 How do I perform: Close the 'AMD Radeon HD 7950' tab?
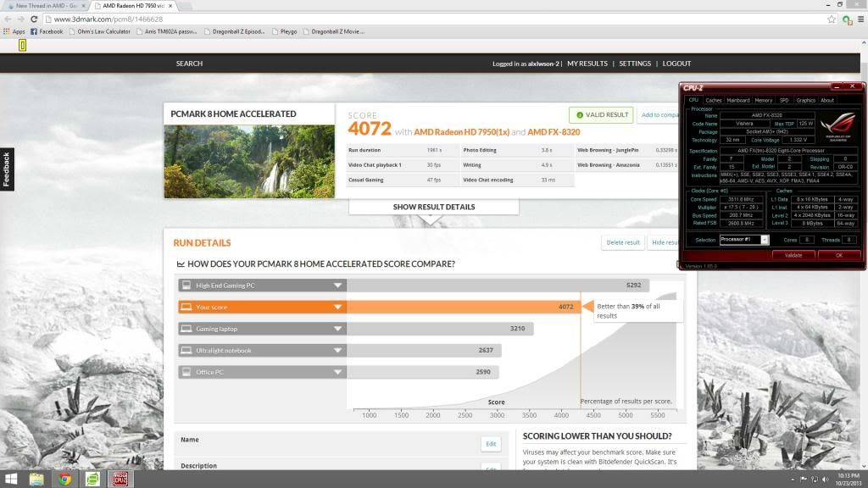170,6
